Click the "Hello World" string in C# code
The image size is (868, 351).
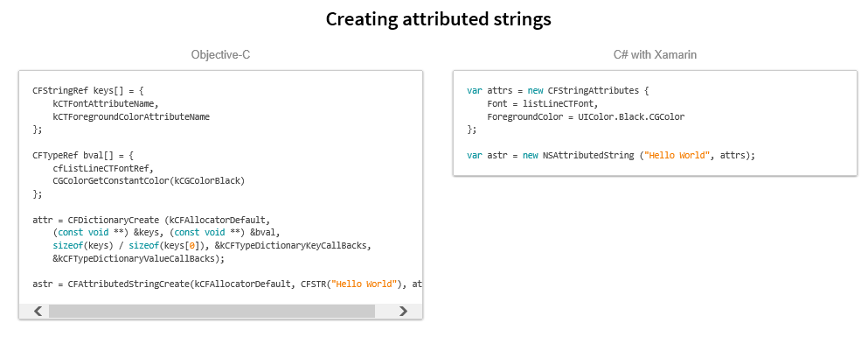(x=677, y=155)
